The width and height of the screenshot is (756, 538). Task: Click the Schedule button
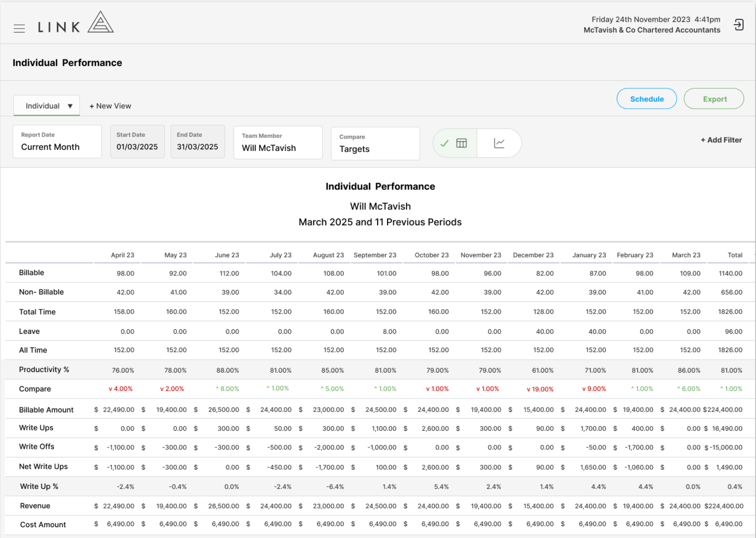[x=646, y=99]
